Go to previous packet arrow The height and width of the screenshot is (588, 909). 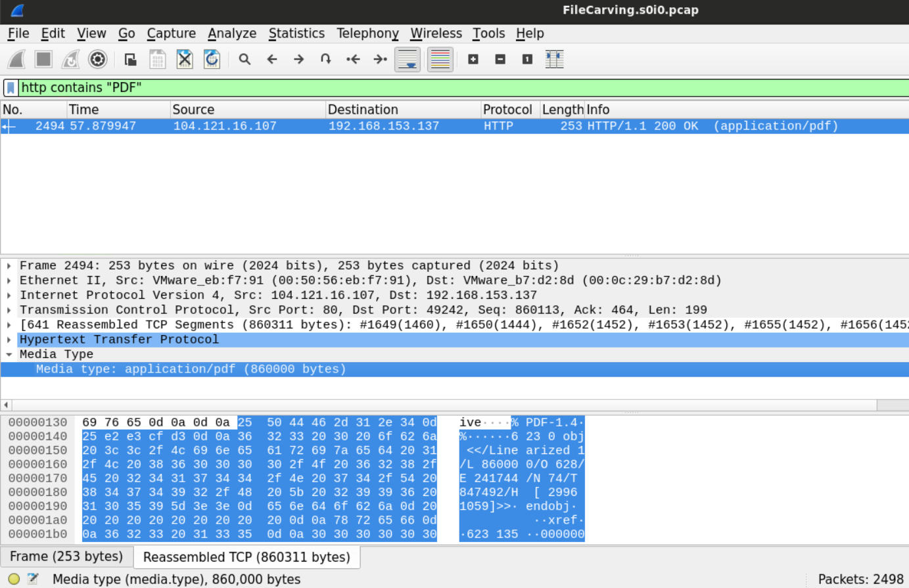(272, 60)
